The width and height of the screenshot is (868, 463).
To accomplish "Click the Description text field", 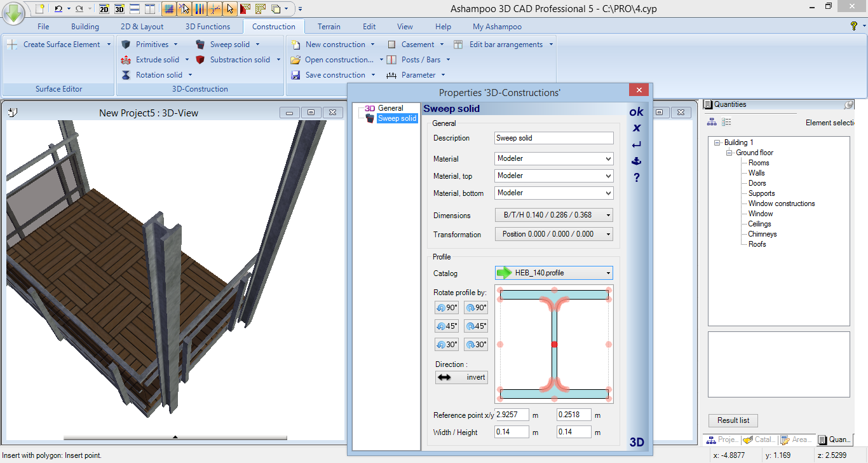I will point(553,138).
